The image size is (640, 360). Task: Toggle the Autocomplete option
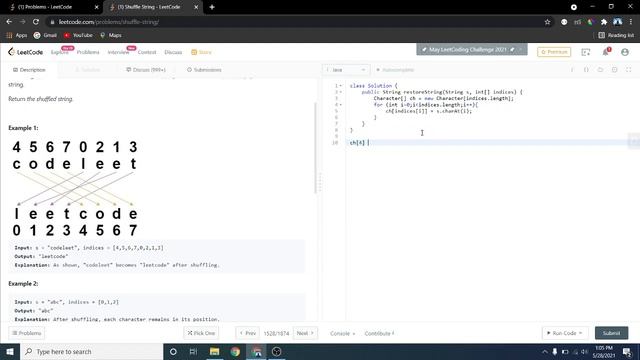395,70
